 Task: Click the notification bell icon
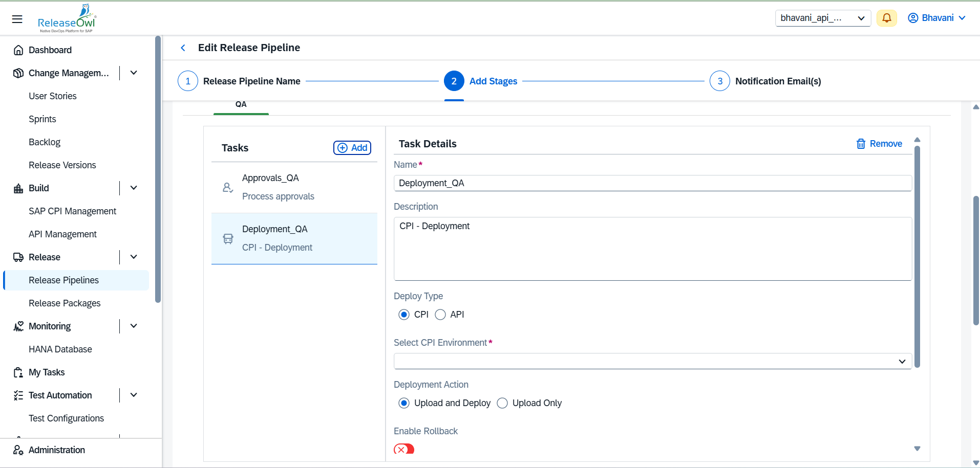(x=886, y=18)
